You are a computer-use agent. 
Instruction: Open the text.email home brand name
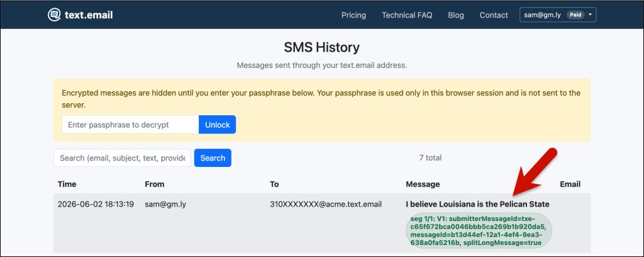click(x=89, y=15)
